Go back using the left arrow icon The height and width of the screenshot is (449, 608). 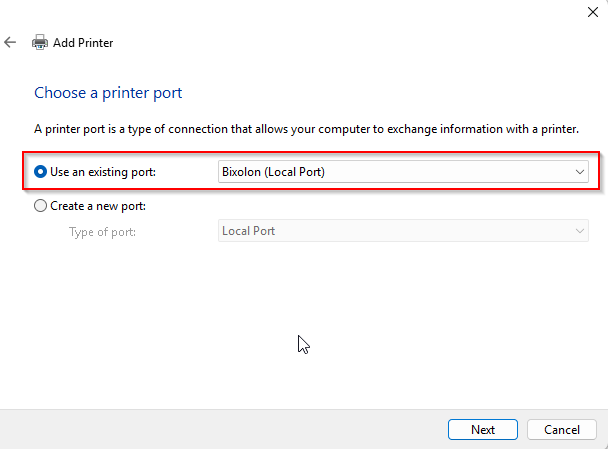click(x=10, y=42)
